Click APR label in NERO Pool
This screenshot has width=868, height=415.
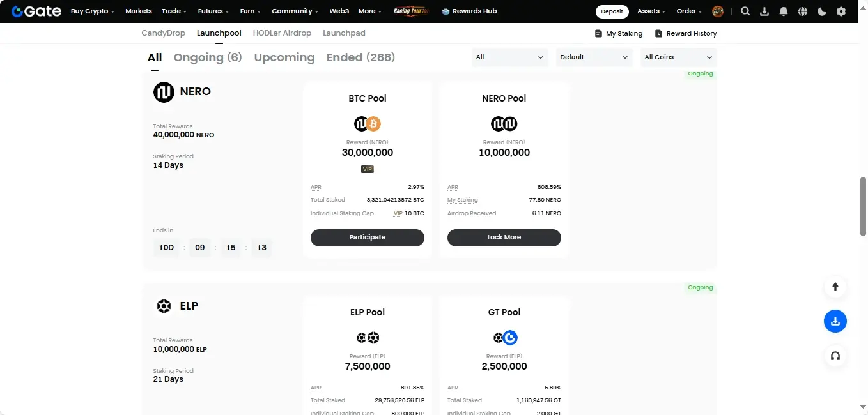click(453, 187)
